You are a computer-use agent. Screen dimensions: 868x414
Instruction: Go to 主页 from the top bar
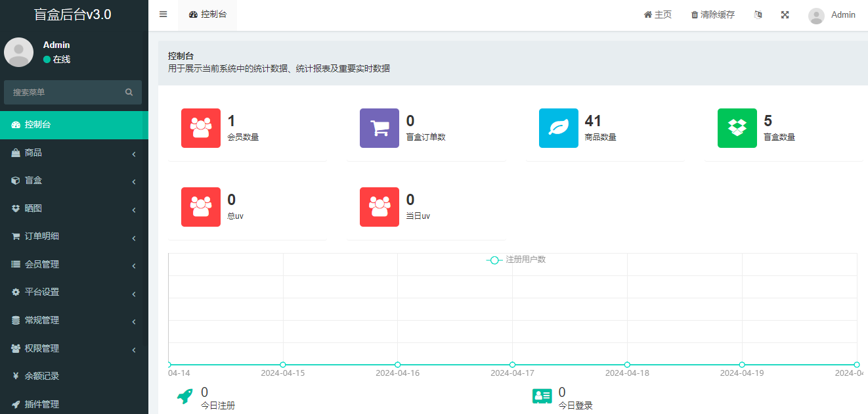point(657,14)
